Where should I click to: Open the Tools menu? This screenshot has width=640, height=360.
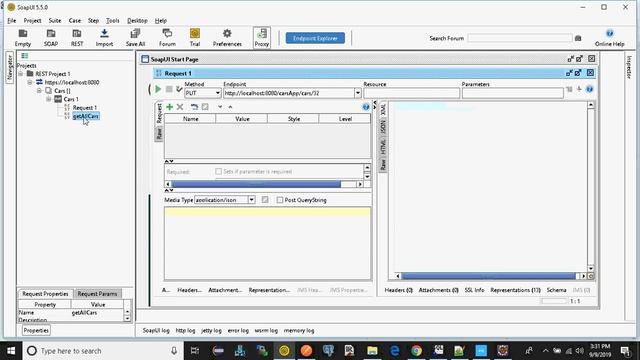tap(113, 20)
